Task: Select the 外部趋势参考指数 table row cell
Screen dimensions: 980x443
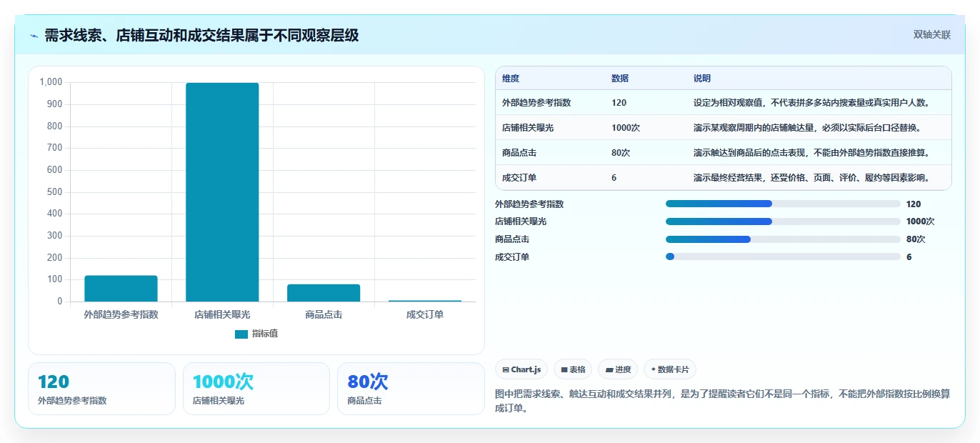Action: [536, 103]
